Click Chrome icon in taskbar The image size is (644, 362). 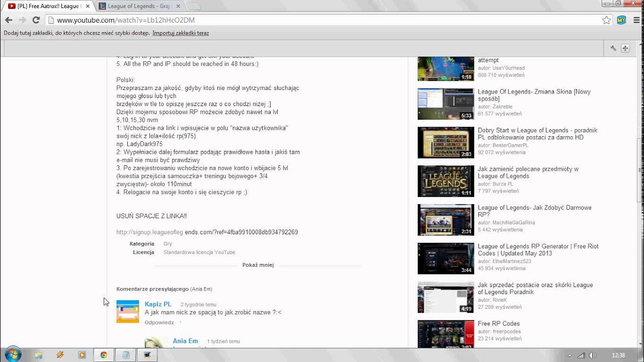tap(104, 355)
